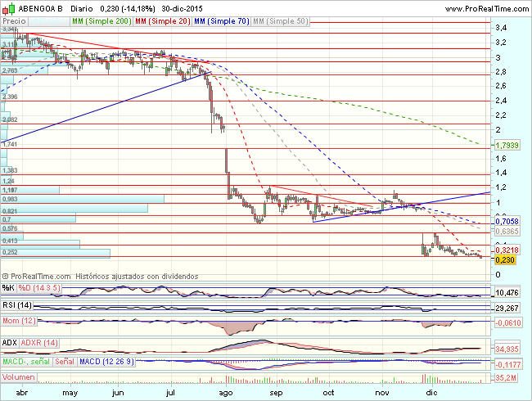The image size is (532, 401).
Task: Click the oct month on time axis
Action: [328, 393]
